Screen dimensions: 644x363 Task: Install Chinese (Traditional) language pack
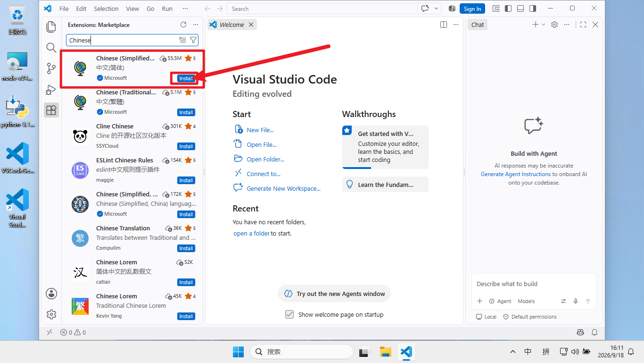(186, 112)
